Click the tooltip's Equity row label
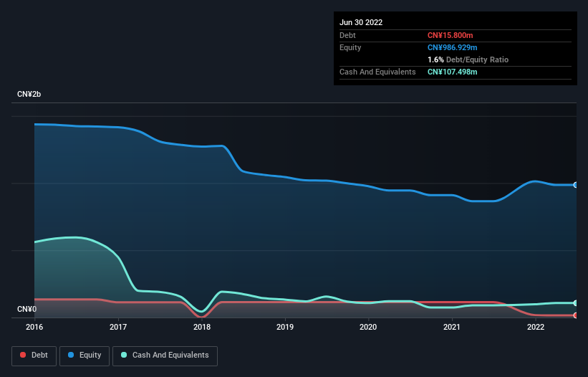Screen dimensions: 588x377 350,47
